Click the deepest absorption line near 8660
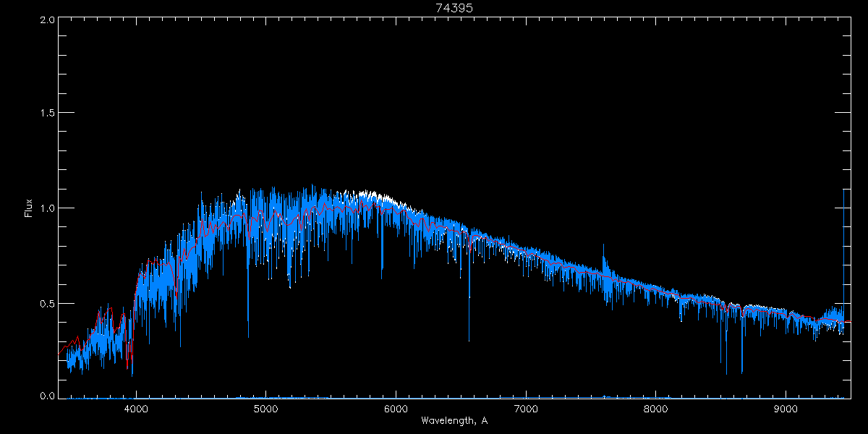Viewport: 868px width, 434px height. [742, 373]
